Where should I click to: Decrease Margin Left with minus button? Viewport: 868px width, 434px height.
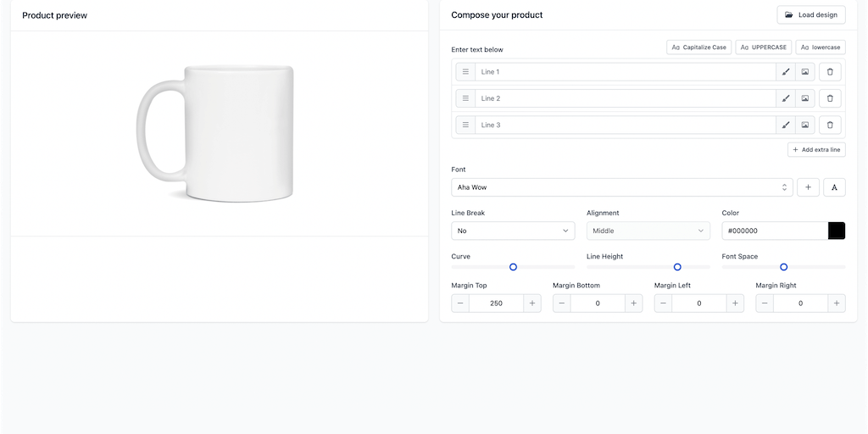(664, 303)
